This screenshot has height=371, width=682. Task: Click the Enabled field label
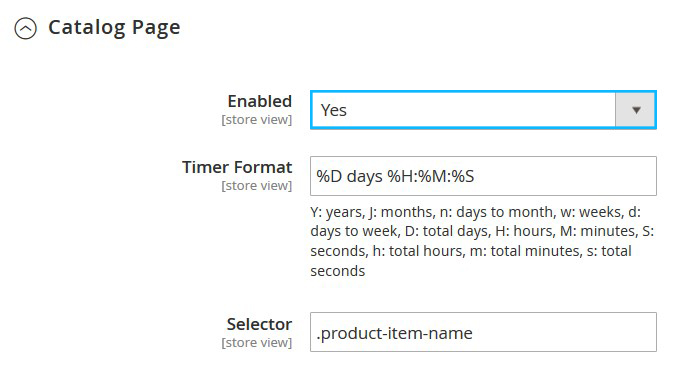click(x=260, y=101)
